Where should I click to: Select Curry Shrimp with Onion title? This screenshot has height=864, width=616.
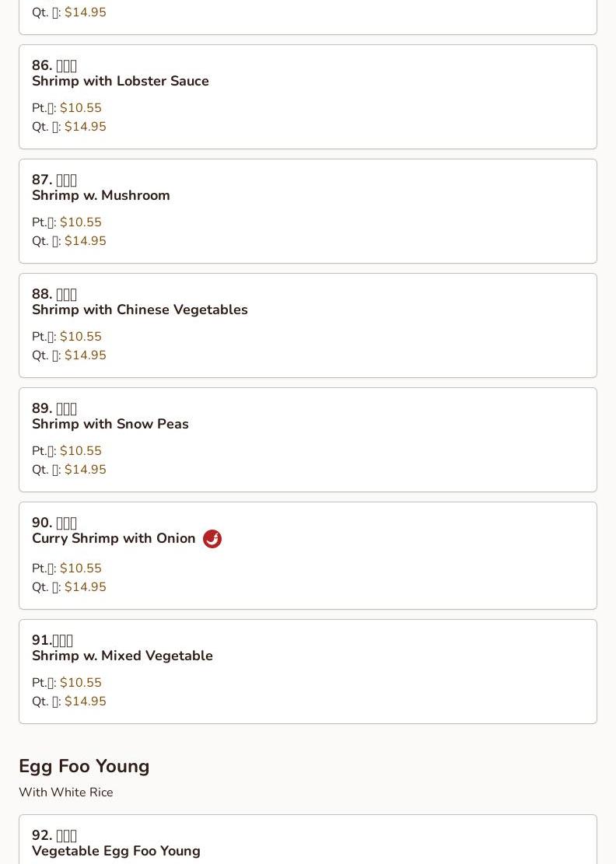pyautogui.click(x=114, y=538)
